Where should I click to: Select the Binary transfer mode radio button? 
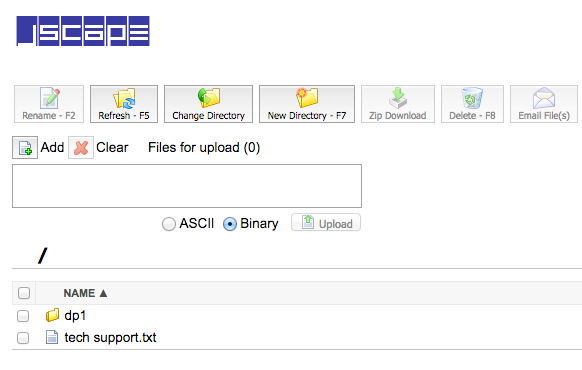[229, 224]
